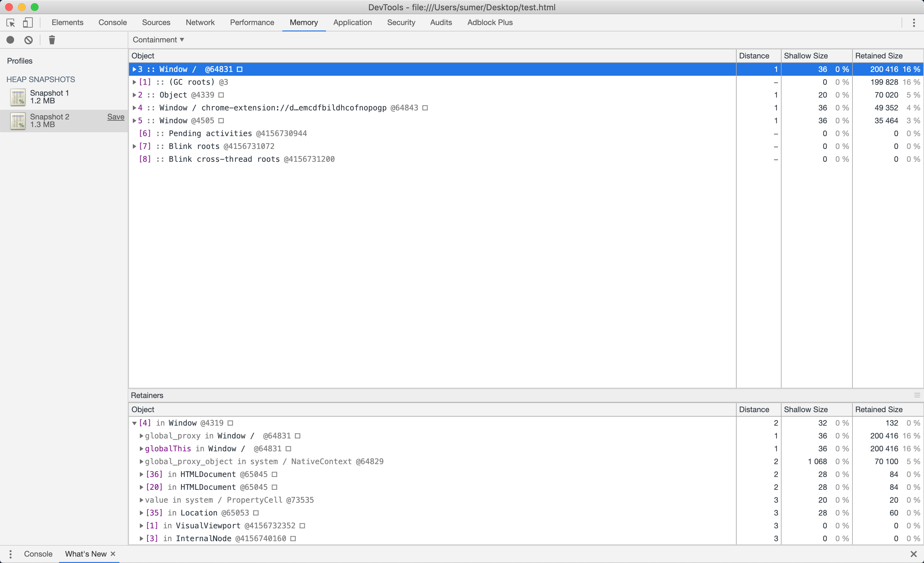The image size is (924, 563).
Task: Close the What's New drawer tab
Action: tap(113, 554)
